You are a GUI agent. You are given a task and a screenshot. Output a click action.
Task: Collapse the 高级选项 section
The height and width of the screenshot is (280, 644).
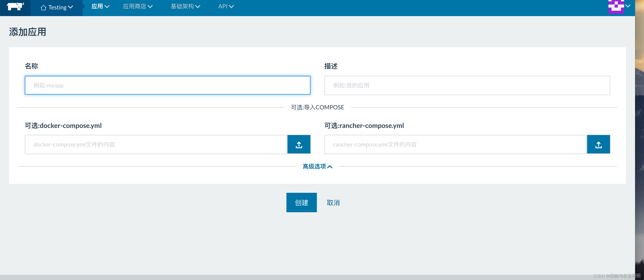317,166
